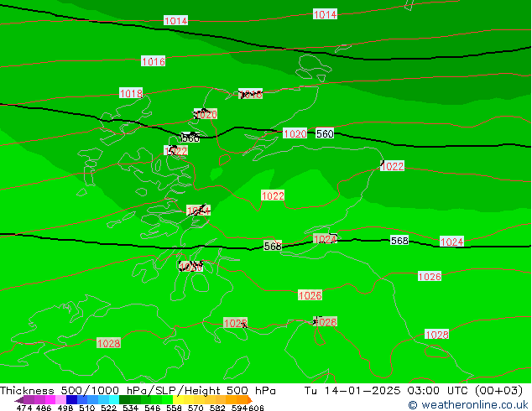Click the magenta legend swatch above 486
Screen dimensions: 532x411
50,400
